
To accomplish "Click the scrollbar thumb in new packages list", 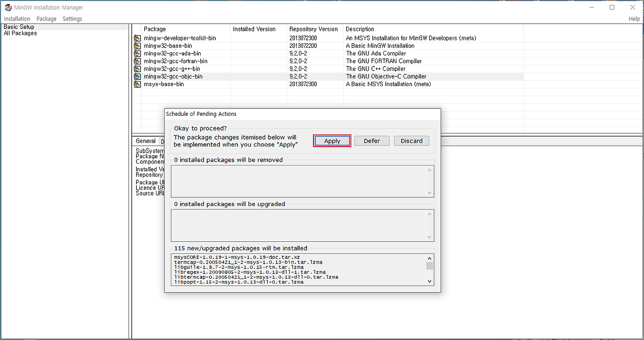I will 429,266.
